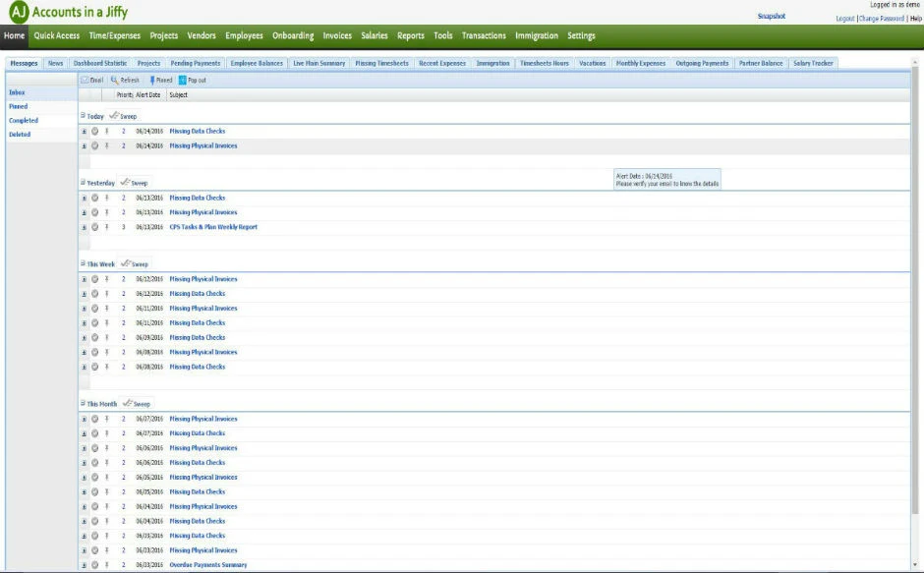Pin the 06/07/2016 Missing Physical Invoices message
The width and height of the screenshot is (924, 573).
point(107,419)
